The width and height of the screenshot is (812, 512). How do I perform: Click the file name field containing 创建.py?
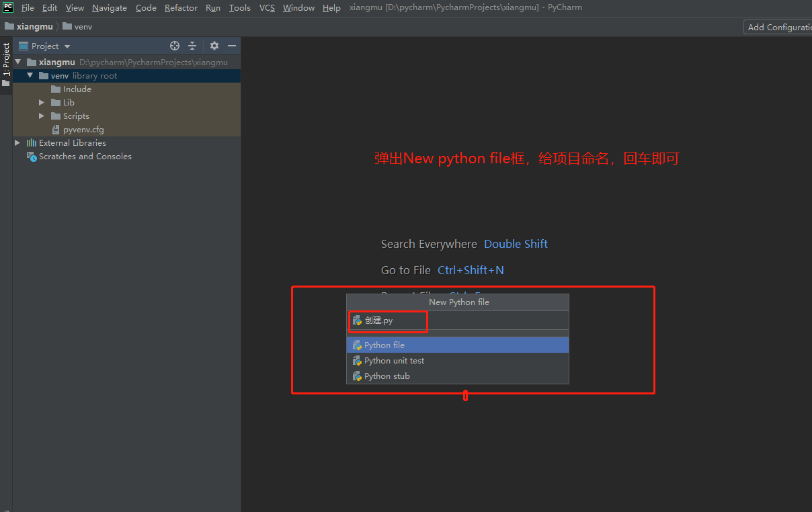point(458,321)
